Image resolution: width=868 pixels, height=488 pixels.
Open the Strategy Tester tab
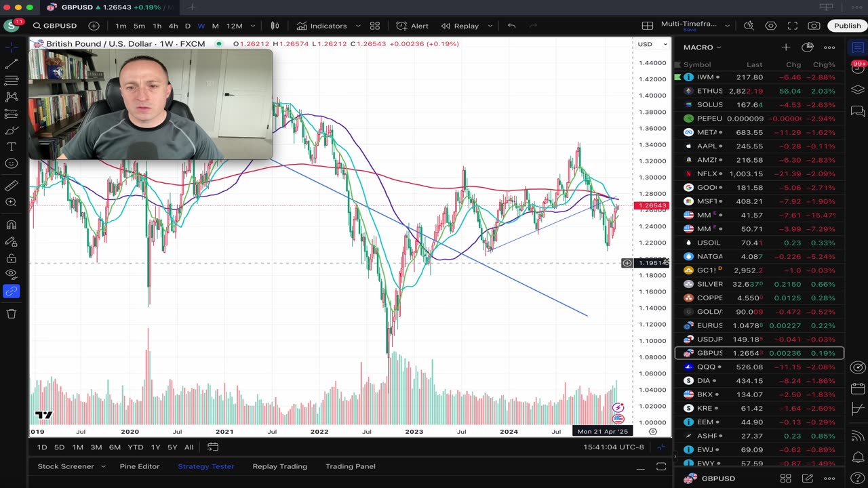[205, 466]
